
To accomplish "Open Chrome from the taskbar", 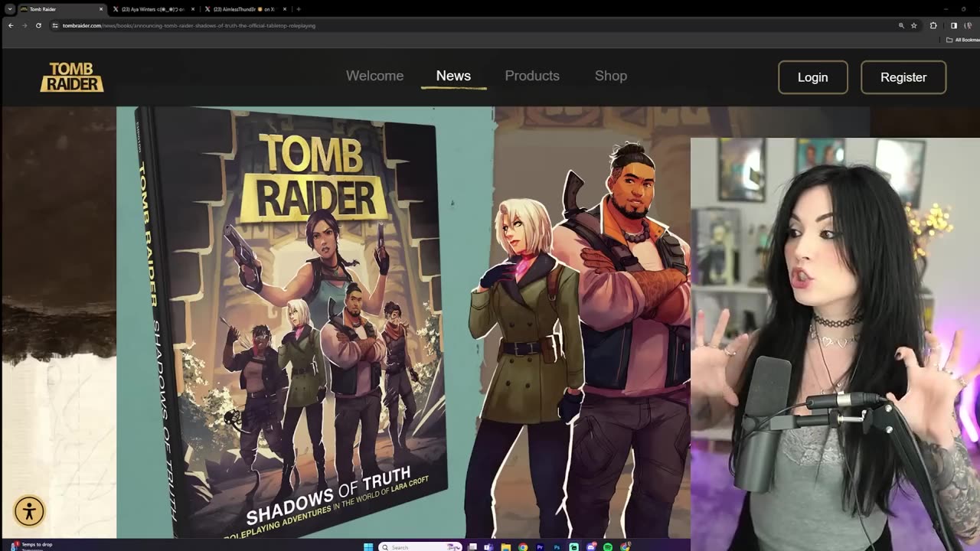I will pyautogui.click(x=523, y=547).
